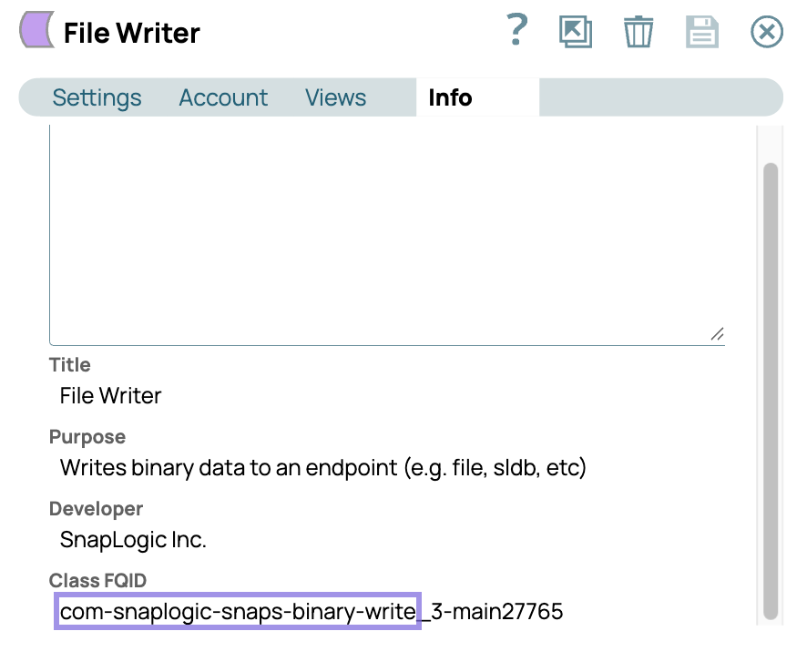Click the save floppy disk icon

click(702, 32)
